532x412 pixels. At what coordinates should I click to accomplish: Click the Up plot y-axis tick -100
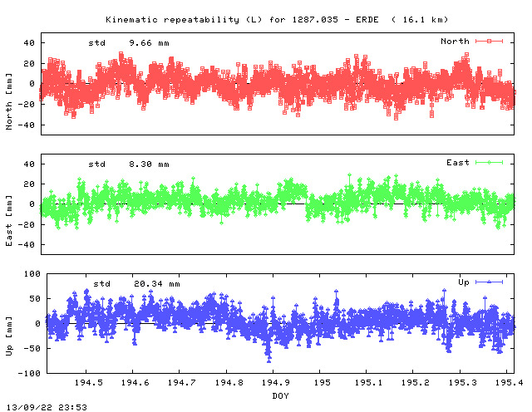tap(29, 373)
